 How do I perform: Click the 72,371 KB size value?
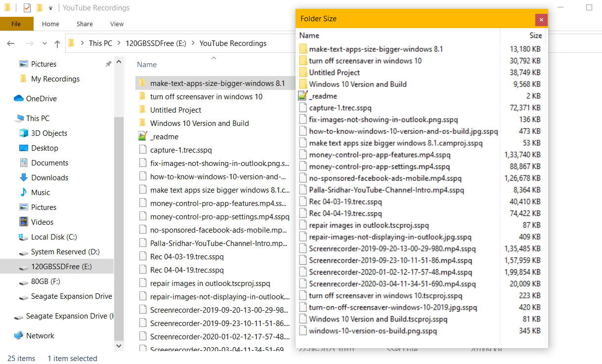525,108
